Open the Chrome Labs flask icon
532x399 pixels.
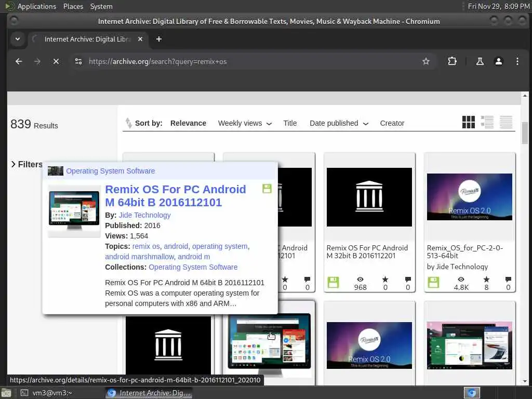pos(480,61)
